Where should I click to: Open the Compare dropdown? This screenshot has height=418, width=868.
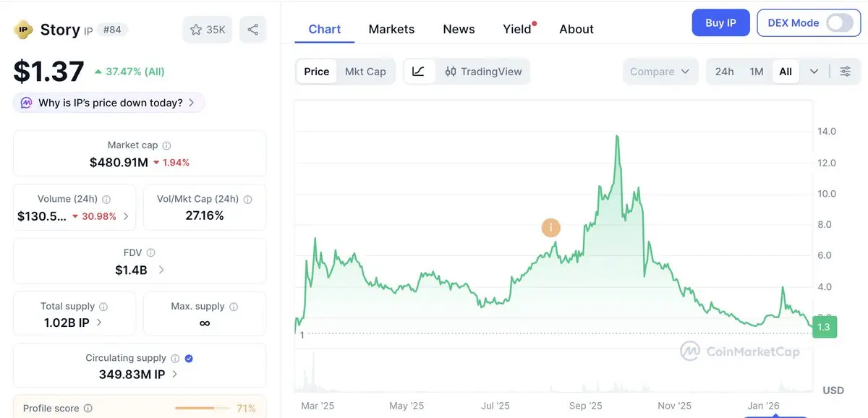660,72
